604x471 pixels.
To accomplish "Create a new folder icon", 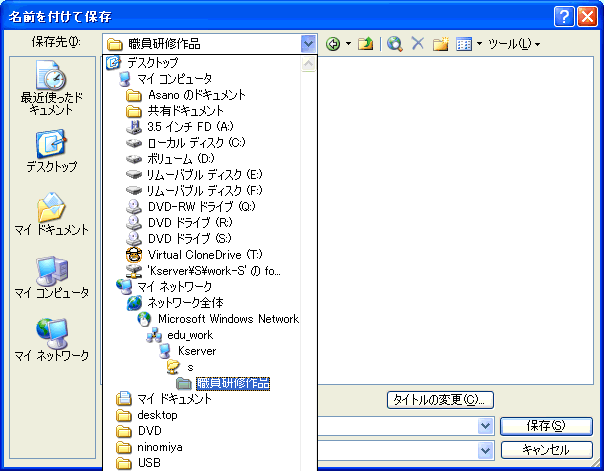I will 440,44.
